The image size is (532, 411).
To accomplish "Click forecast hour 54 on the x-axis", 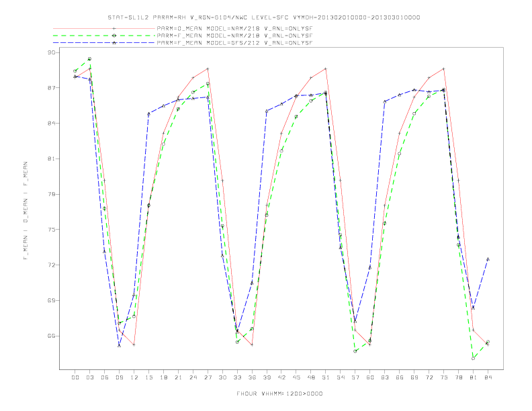I will [341, 377].
